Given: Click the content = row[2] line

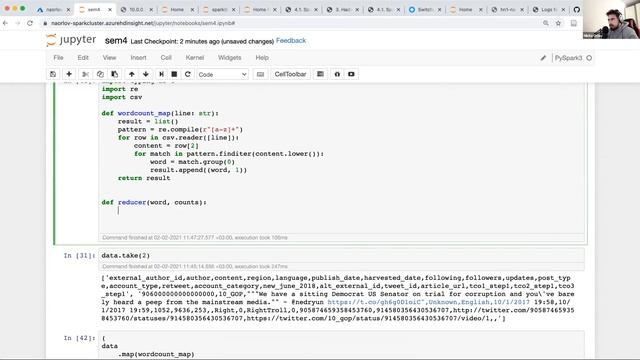Looking at the screenshot, I should [166, 146].
